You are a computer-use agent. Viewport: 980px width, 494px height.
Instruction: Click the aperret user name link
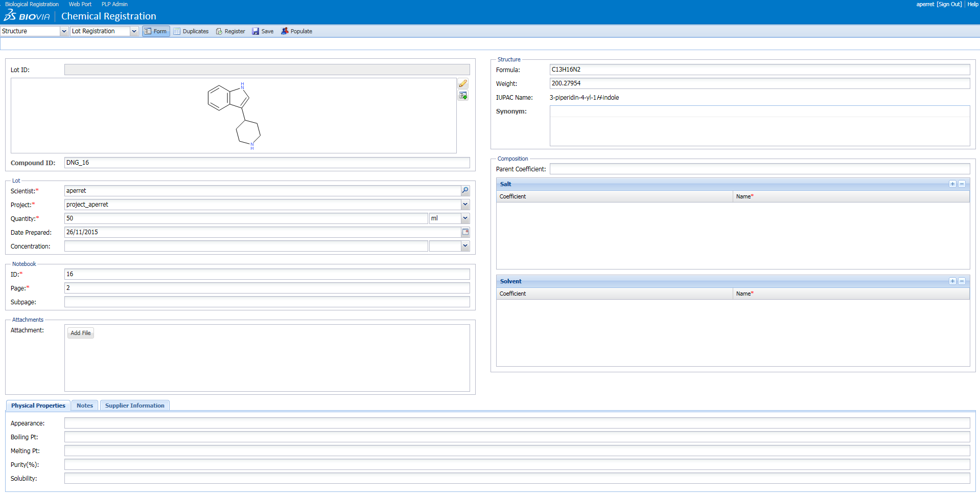pyautogui.click(x=925, y=4)
